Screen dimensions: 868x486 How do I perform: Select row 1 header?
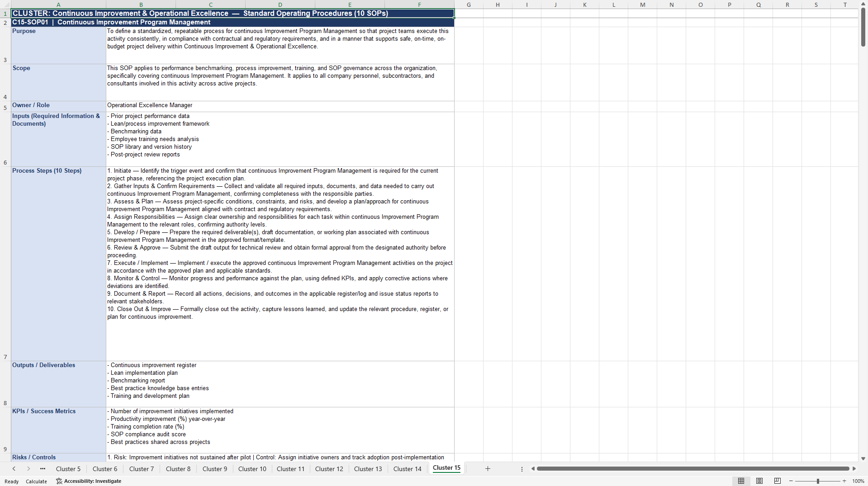(x=5, y=14)
